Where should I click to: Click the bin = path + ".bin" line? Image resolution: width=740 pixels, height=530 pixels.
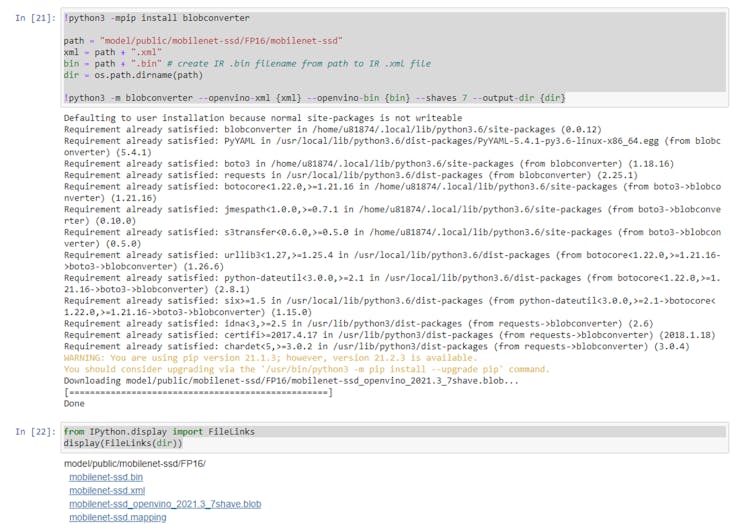click(x=247, y=63)
